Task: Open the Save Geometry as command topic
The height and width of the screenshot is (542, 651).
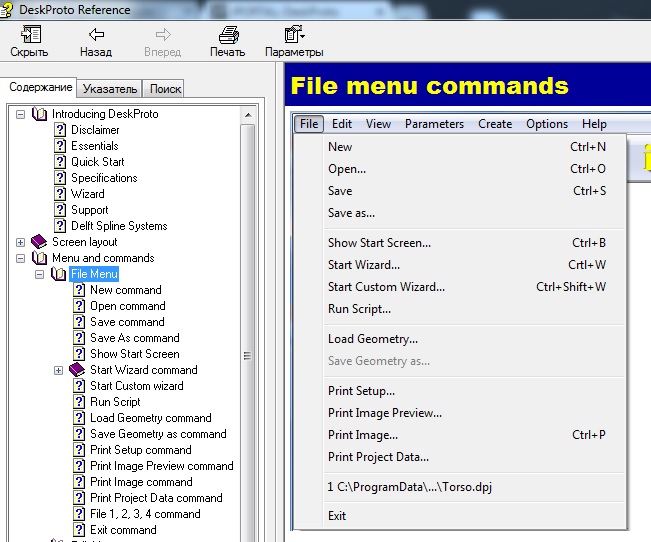Action: (158, 434)
